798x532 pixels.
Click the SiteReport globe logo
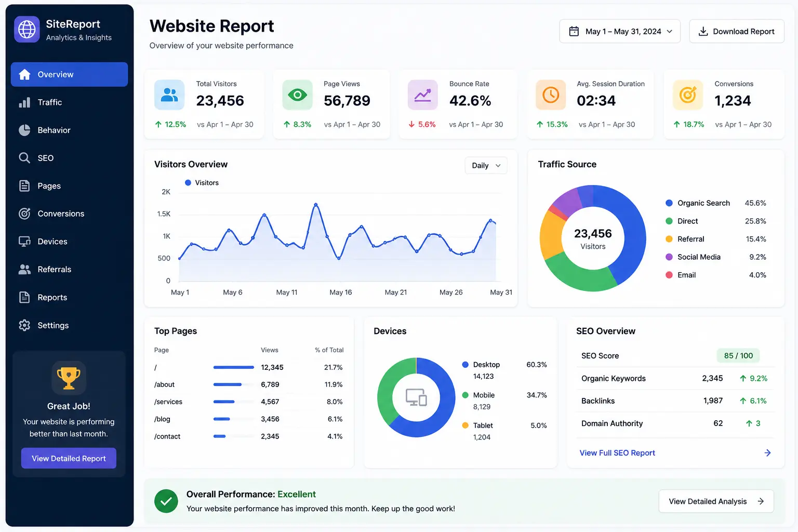[x=27, y=30]
